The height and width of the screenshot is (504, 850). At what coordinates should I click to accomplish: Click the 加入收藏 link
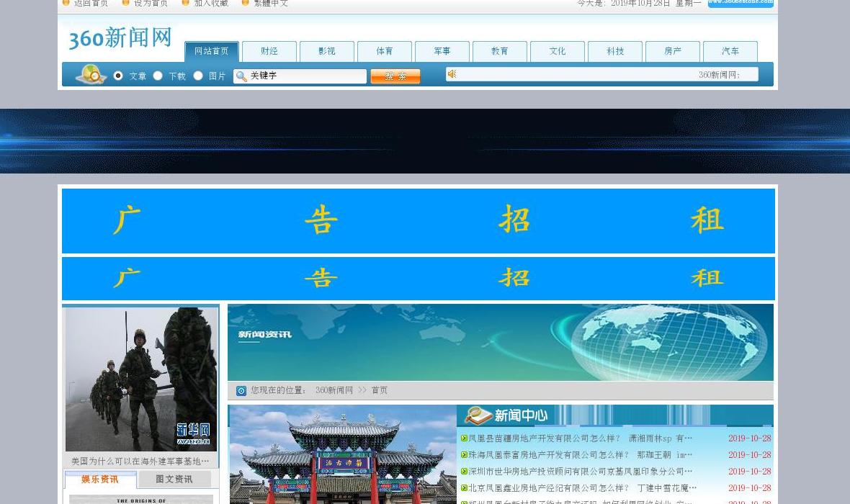coord(211,4)
